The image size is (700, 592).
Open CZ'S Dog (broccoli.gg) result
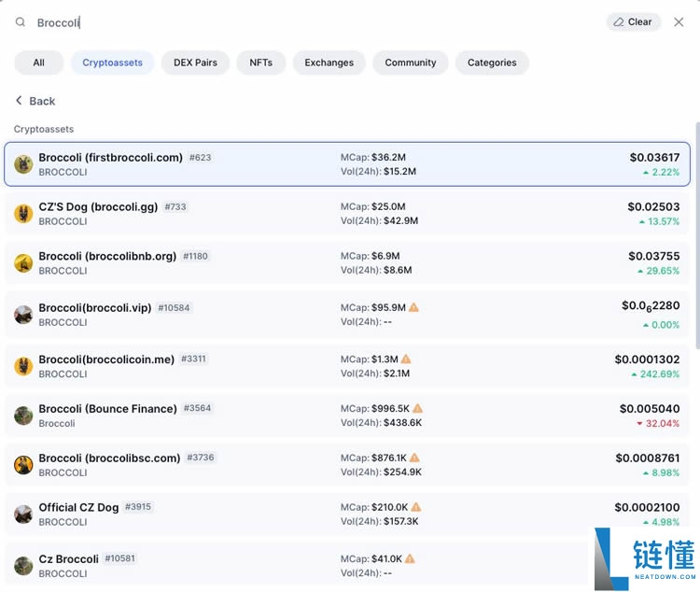[x=347, y=214]
